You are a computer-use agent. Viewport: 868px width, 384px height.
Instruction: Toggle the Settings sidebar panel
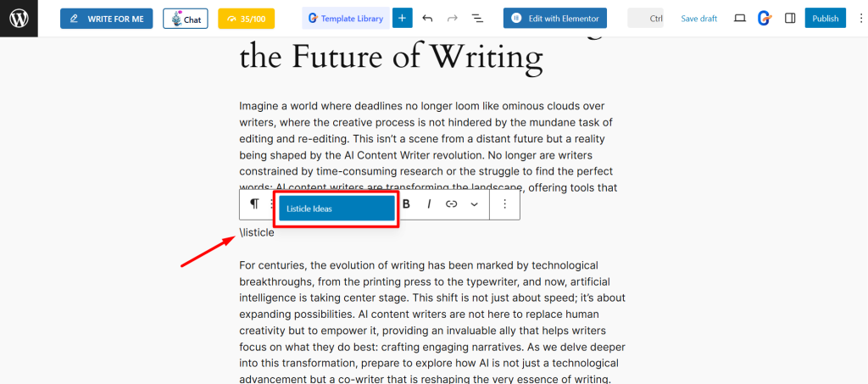790,18
